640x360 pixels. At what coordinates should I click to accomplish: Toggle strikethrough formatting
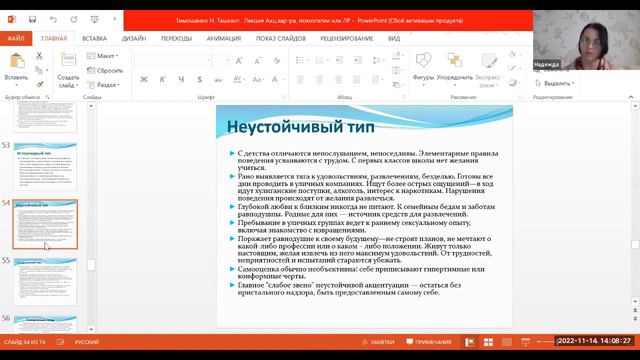tap(218, 80)
